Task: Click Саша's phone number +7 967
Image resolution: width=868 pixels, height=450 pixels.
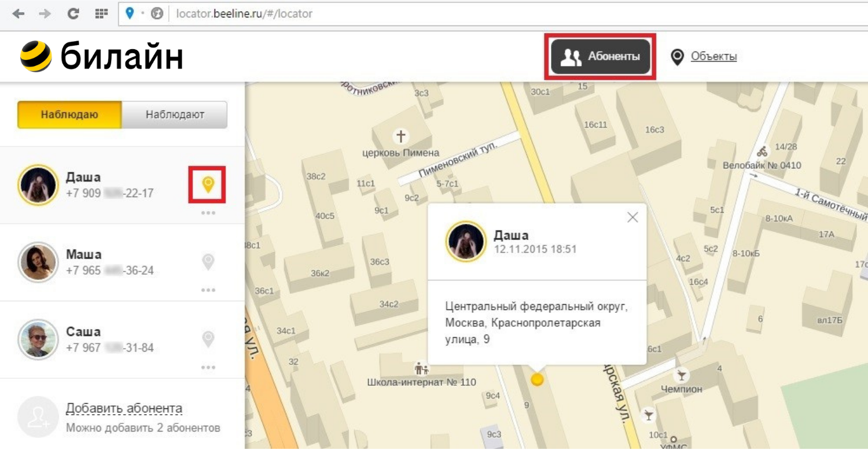Action: coord(109,348)
